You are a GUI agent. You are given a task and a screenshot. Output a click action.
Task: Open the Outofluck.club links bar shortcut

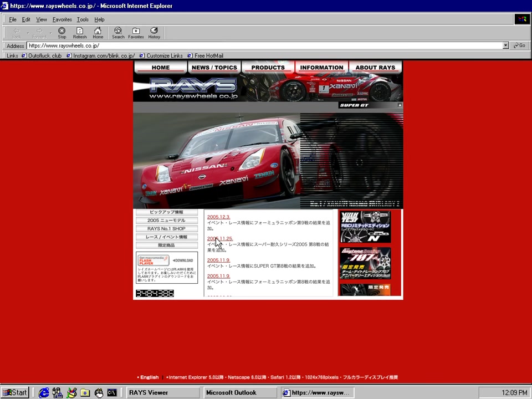[42, 55]
